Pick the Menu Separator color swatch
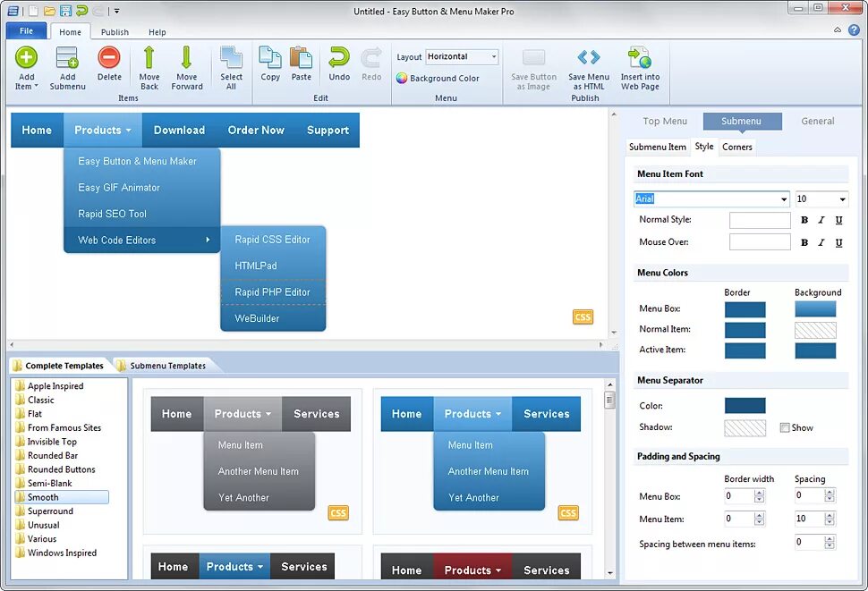 [x=745, y=406]
